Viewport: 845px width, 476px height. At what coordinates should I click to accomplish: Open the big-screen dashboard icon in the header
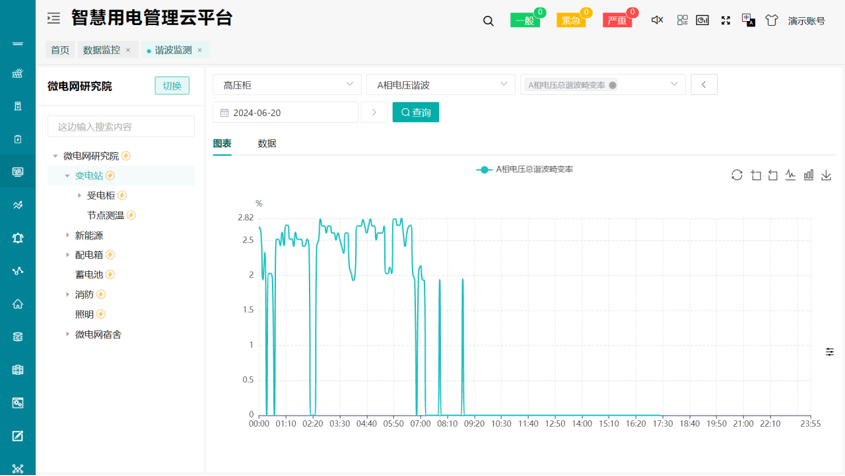(702, 20)
